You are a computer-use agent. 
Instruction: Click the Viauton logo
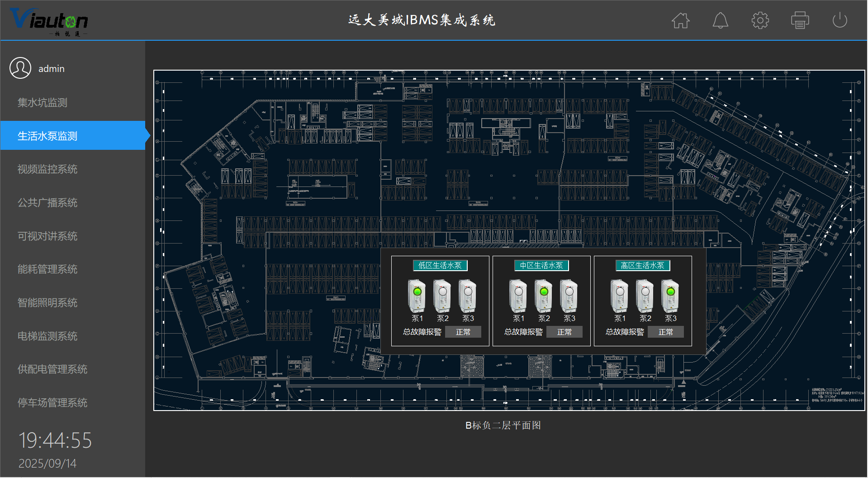pos(49,21)
